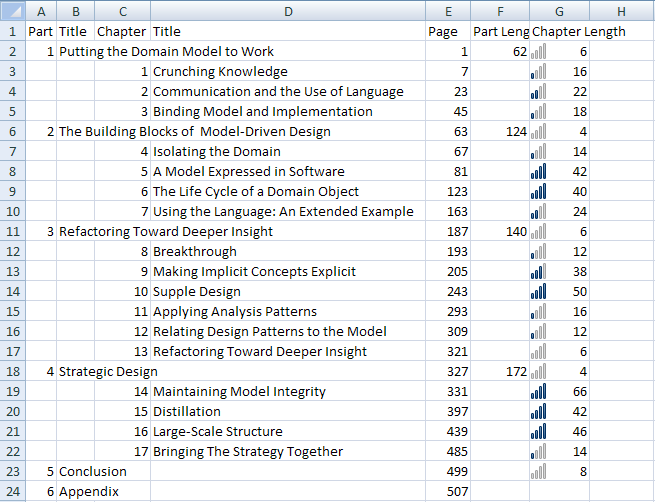Select 'Applying Analysis Patterns' cell

point(288,311)
